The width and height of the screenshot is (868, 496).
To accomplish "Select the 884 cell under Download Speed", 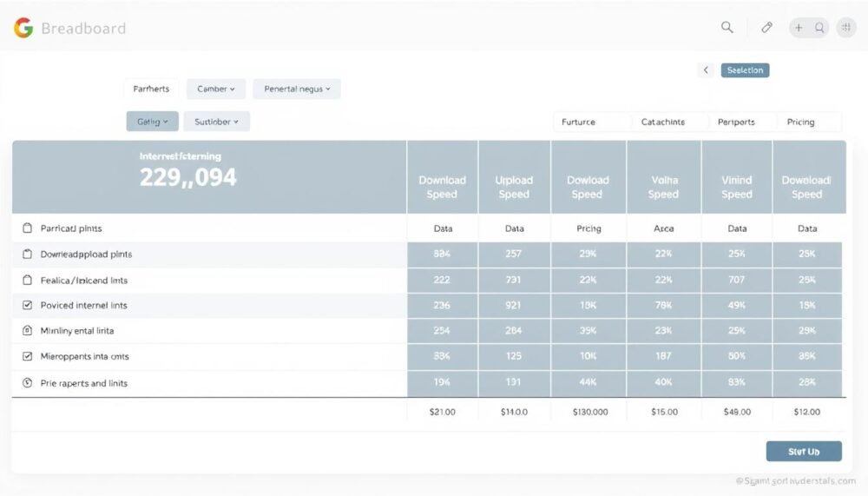I will tap(442, 254).
